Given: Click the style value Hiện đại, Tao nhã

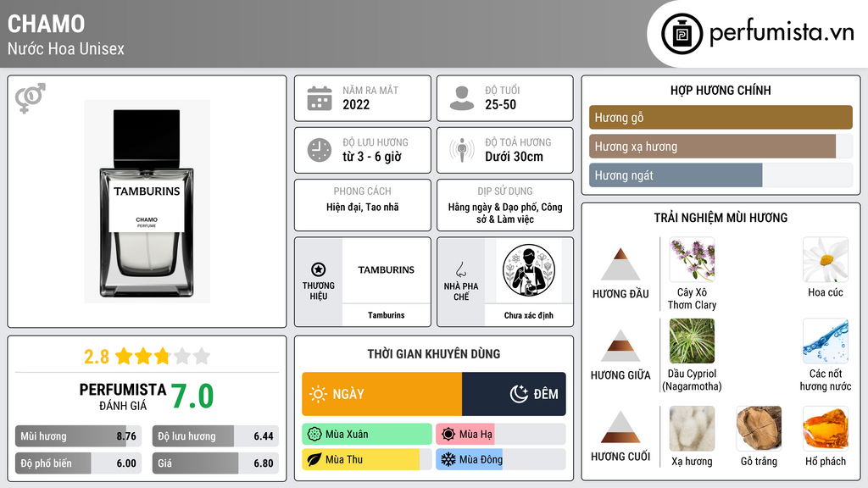Looking at the screenshot, I should click(363, 208).
